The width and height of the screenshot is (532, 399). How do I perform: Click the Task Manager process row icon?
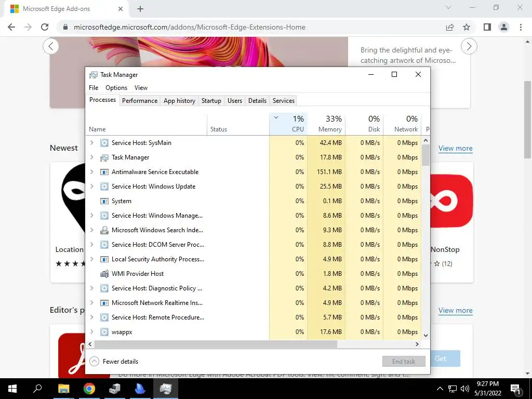coord(104,157)
